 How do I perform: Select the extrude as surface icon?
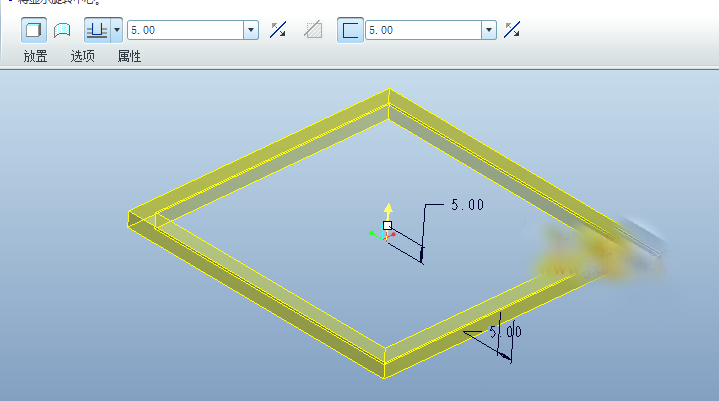click(x=62, y=30)
